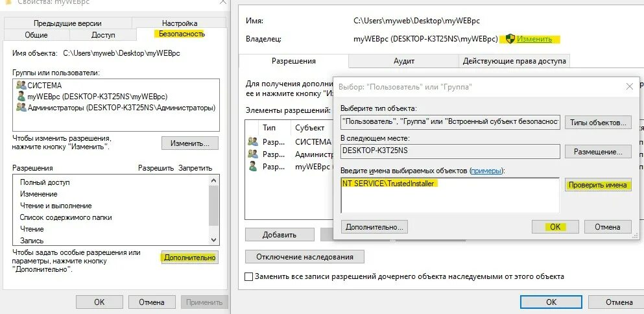Click the Типы объектов button
The image size is (644, 314).
pos(598,123)
